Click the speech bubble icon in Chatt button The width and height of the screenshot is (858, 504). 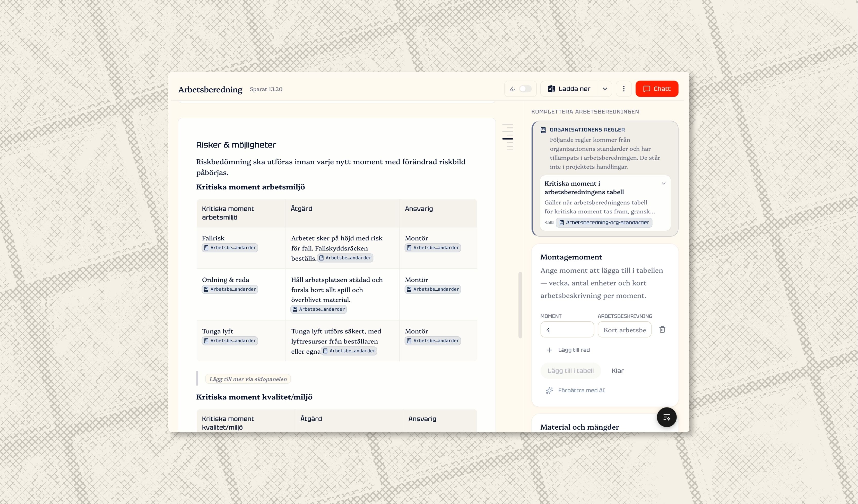(x=647, y=89)
